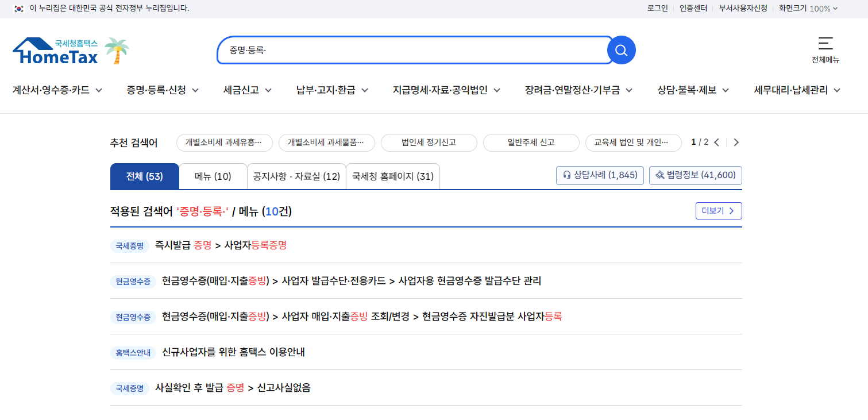Switch to the 국세청 홈페이지 (31) tab

tap(392, 176)
